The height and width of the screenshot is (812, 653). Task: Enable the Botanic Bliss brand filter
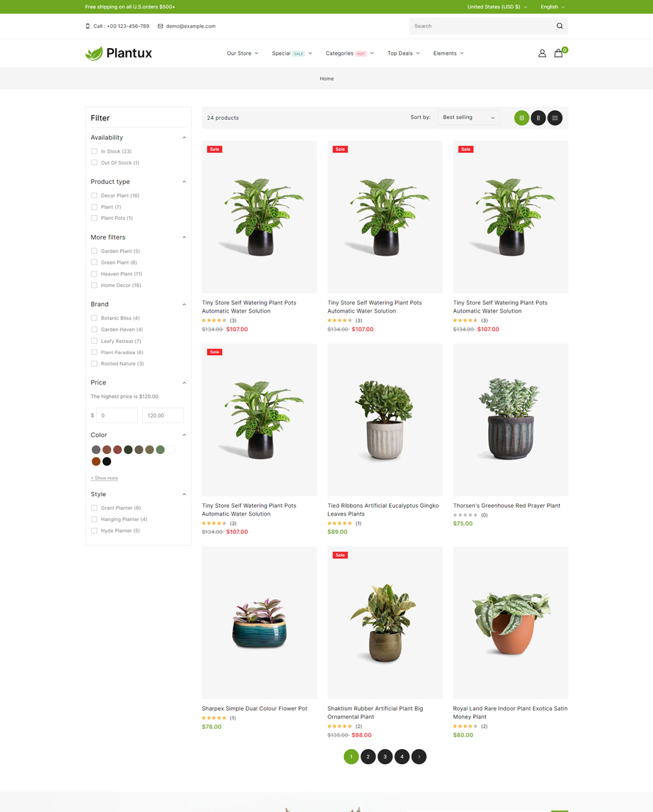tap(94, 318)
